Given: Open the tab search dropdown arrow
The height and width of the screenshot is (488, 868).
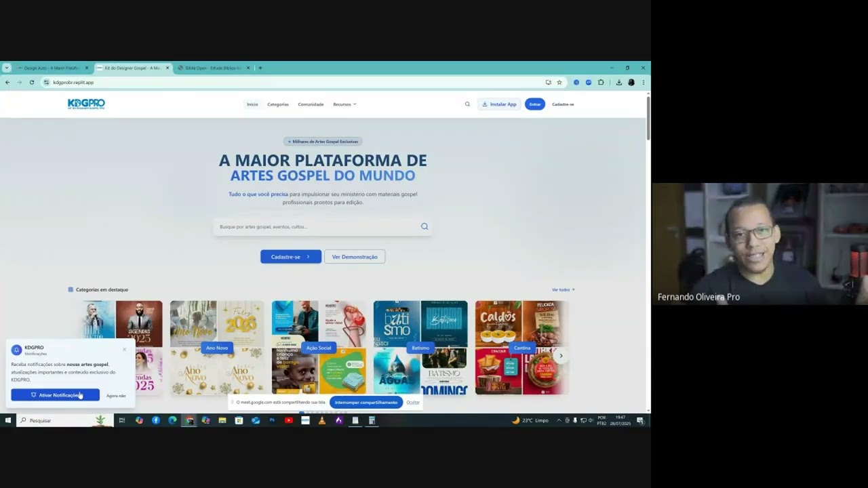Looking at the screenshot, I should 7,68.
